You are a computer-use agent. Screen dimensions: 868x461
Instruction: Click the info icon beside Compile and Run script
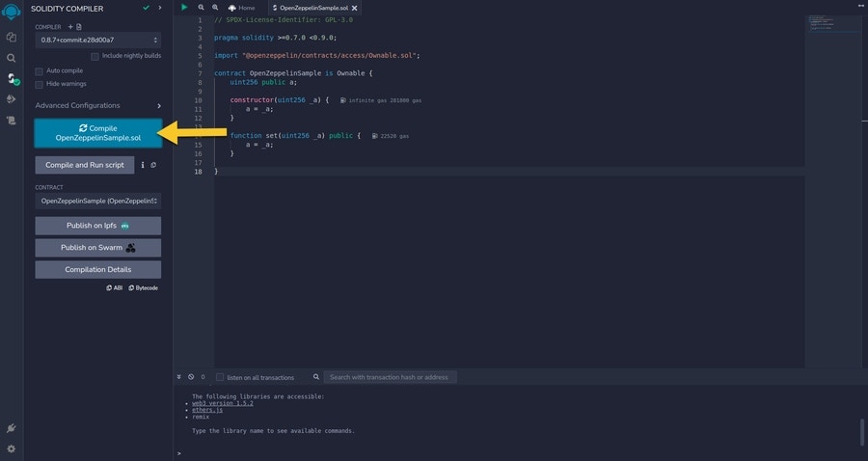143,165
